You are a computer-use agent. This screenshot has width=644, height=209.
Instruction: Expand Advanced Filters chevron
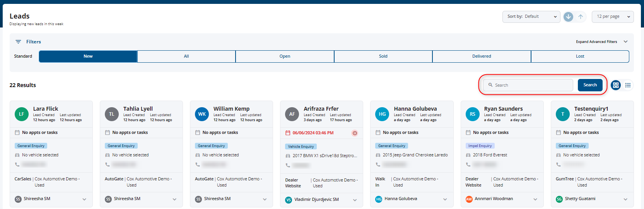point(625,42)
